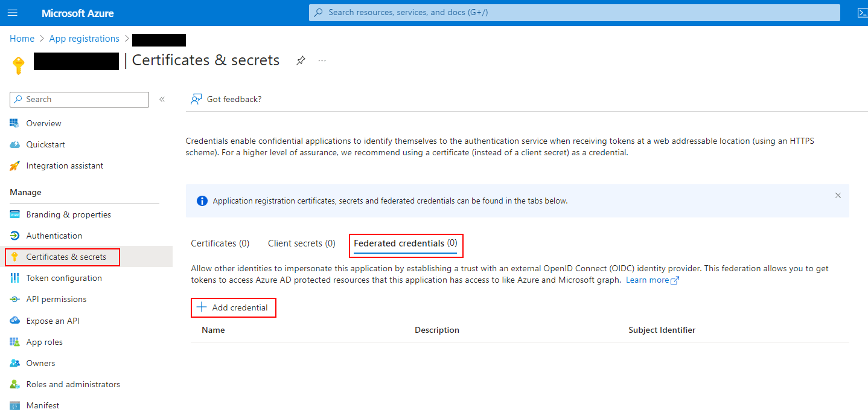
Task: Focus the global search resources field
Action: click(x=575, y=13)
